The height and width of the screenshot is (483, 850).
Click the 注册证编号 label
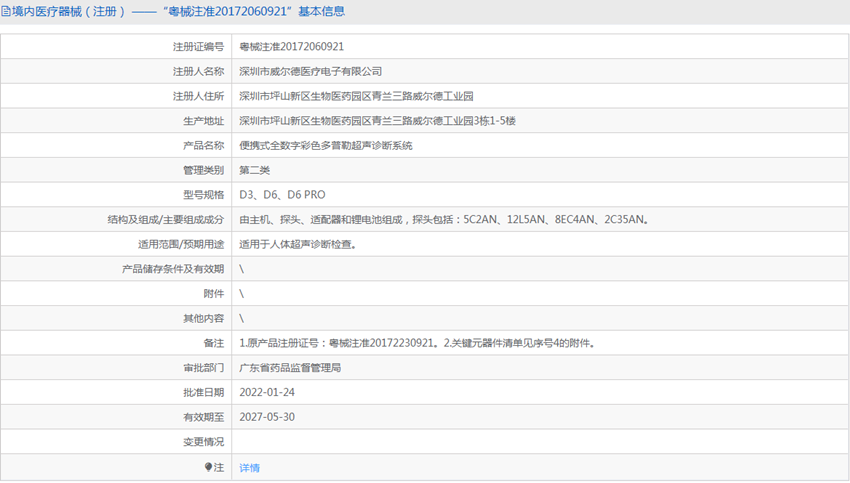(198, 47)
